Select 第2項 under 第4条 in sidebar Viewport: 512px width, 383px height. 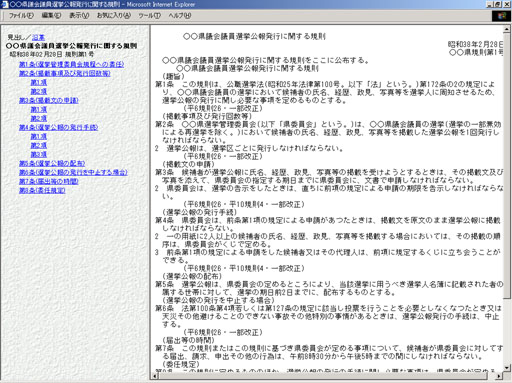[39, 145]
